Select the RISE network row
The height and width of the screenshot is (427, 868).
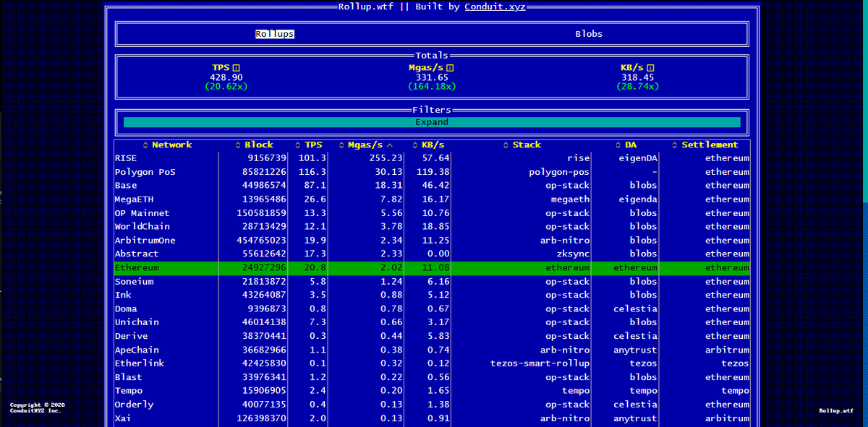(x=432, y=158)
